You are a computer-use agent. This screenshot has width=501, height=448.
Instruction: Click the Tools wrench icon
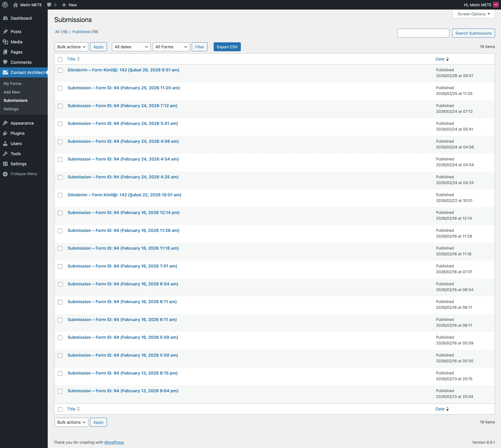pos(5,154)
